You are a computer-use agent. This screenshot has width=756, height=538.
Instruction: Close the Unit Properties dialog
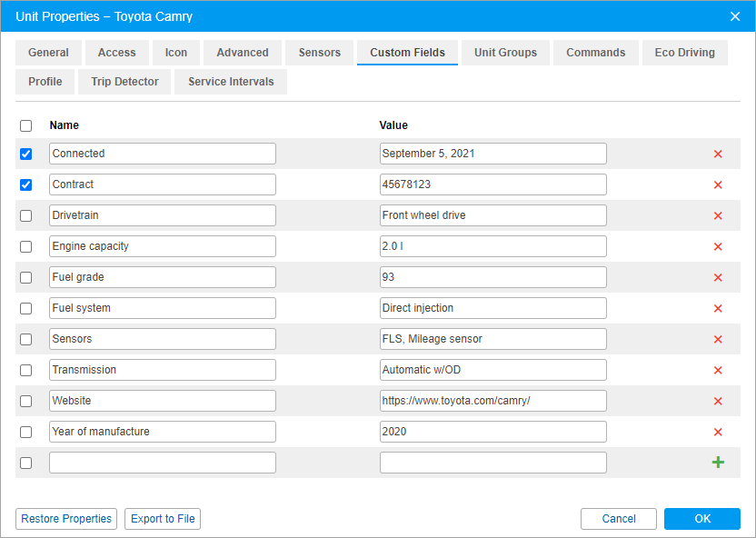(x=735, y=16)
